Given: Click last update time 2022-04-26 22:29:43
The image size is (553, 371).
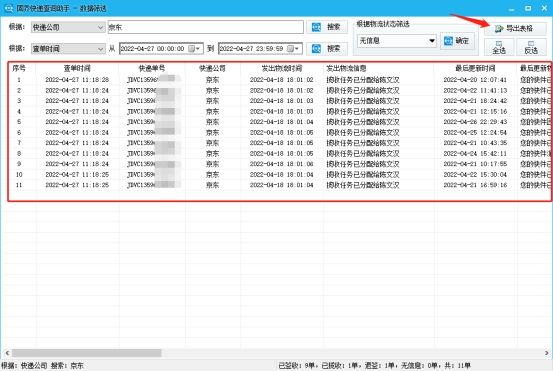Looking at the screenshot, I should pos(475,122).
